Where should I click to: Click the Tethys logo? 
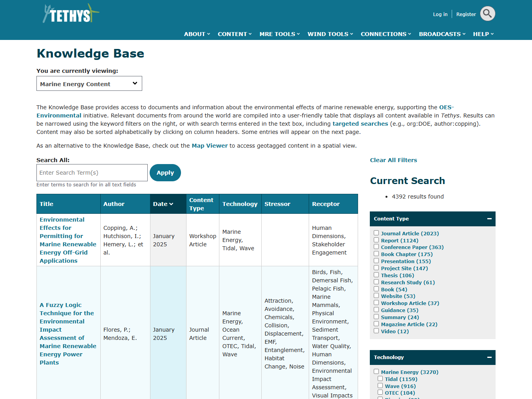tap(71, 14)
